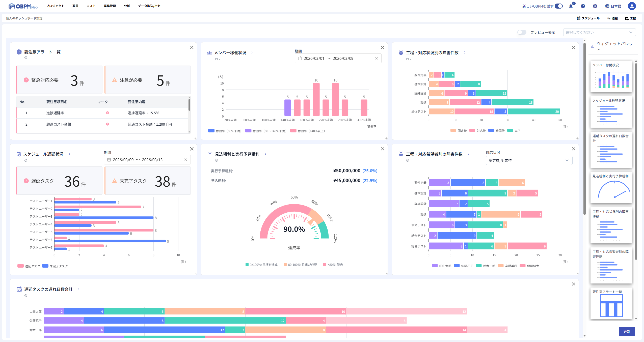This screenshot has width=644, height=342.
Task: Open the データ取込/出力 menu
Action: tap(149, 6)
